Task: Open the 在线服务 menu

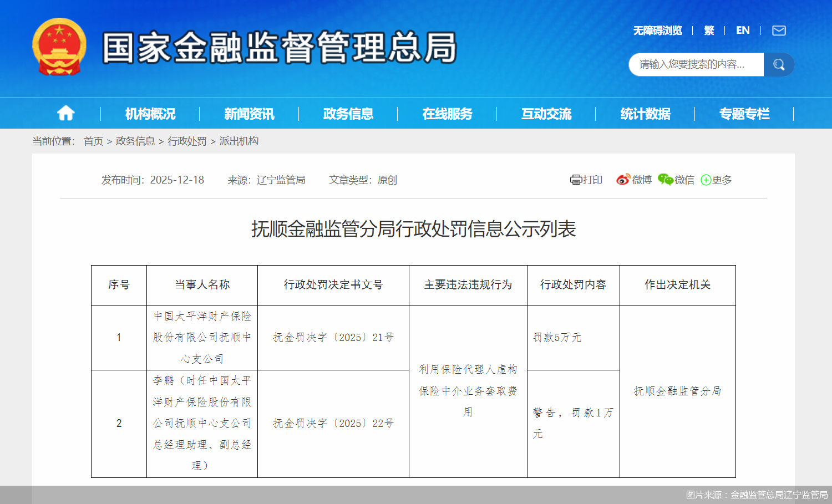Action: point(447,113)
